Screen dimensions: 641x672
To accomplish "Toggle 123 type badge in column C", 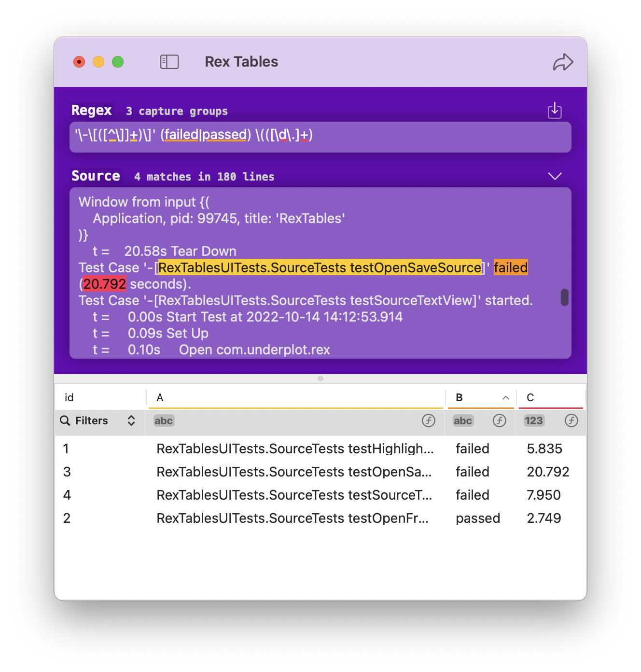I will tap(534, 420).
